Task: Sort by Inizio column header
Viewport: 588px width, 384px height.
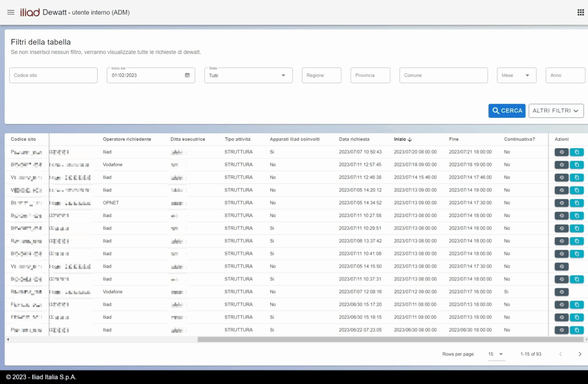Action: (x=403, y=139)
